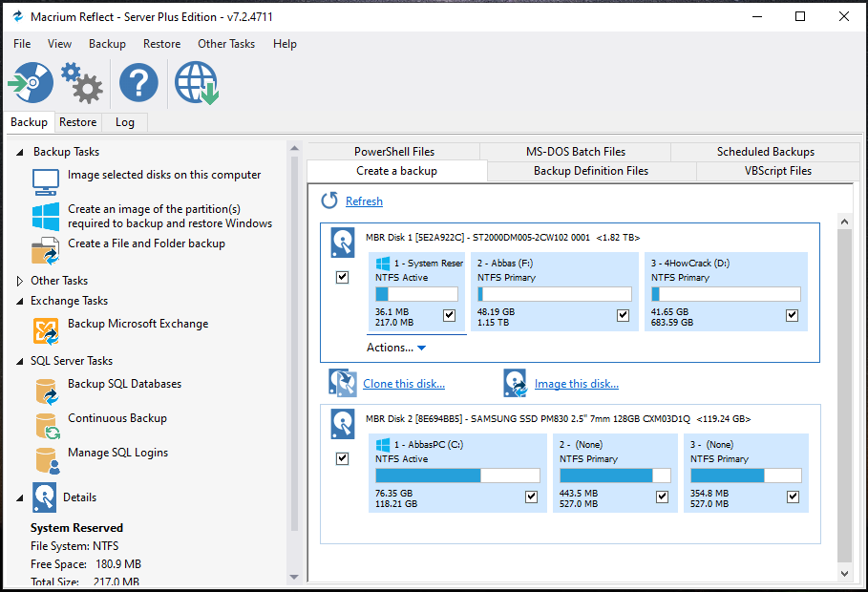Viewport: 868px width, 592px height.
Task: Open the Restore menu
Action: [161, 44]
